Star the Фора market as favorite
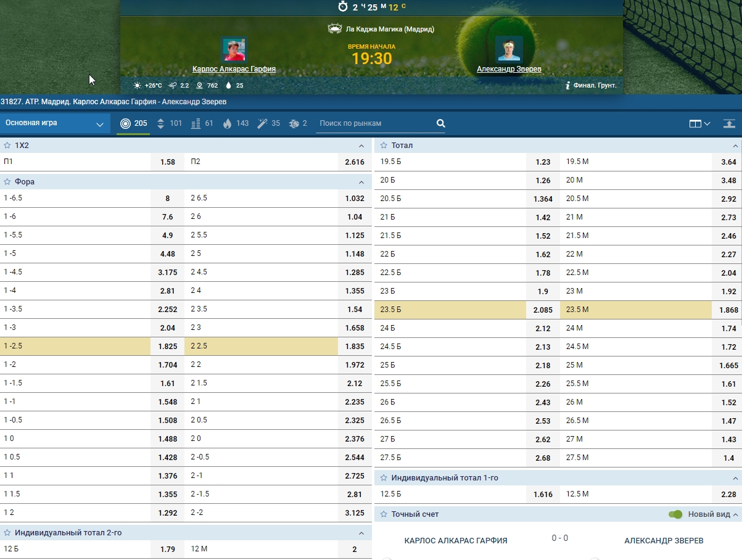 coord(7,182)
